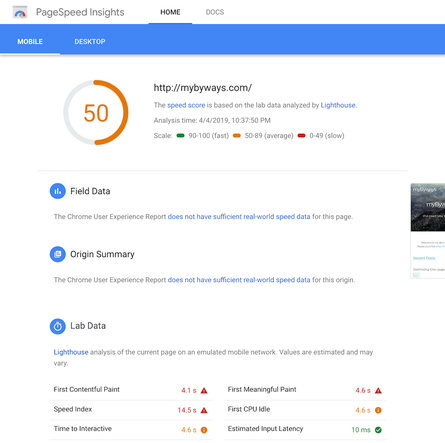Click green check icon beside Estimated Input Latency

pyautogui.click(x=378, y=430)
